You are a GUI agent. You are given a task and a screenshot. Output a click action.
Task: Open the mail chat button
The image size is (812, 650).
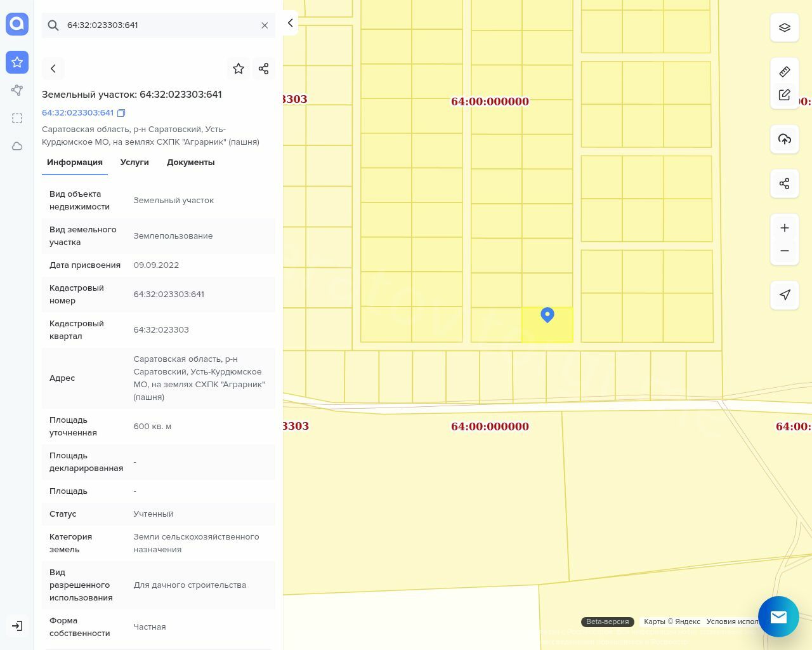pyautogui.click(x=778, y=616)
